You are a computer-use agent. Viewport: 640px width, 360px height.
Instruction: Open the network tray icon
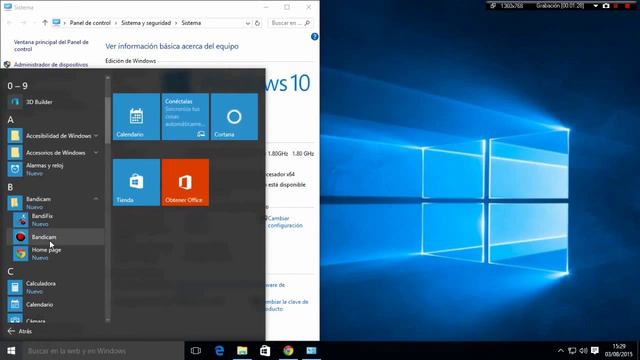pos(572,351)
